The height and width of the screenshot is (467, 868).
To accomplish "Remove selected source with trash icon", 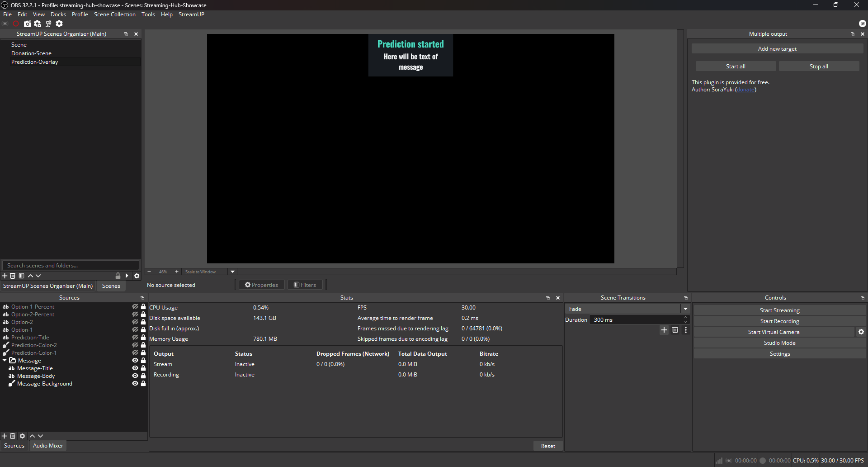I will 13,436.
